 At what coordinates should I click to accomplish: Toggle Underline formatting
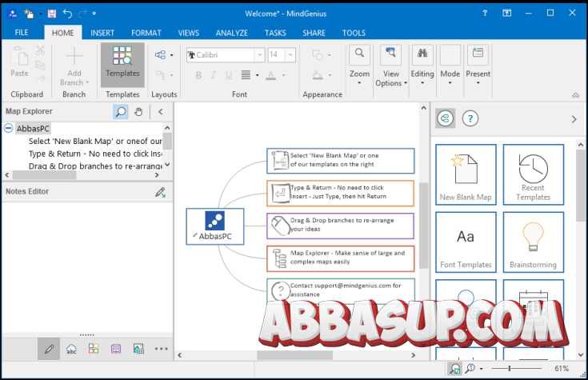tap(229, 75)
